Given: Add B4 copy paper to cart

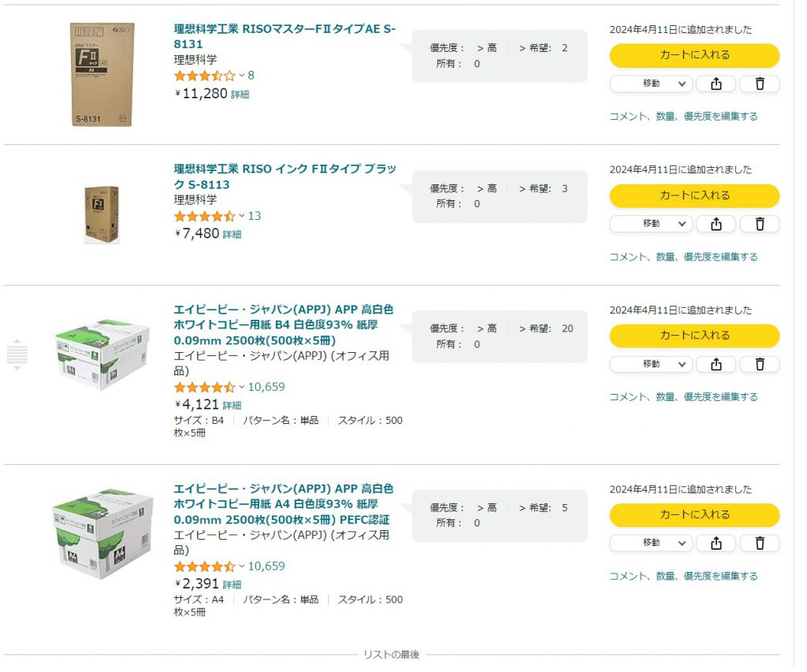Looking at the screenshot, I should [694, 336].
